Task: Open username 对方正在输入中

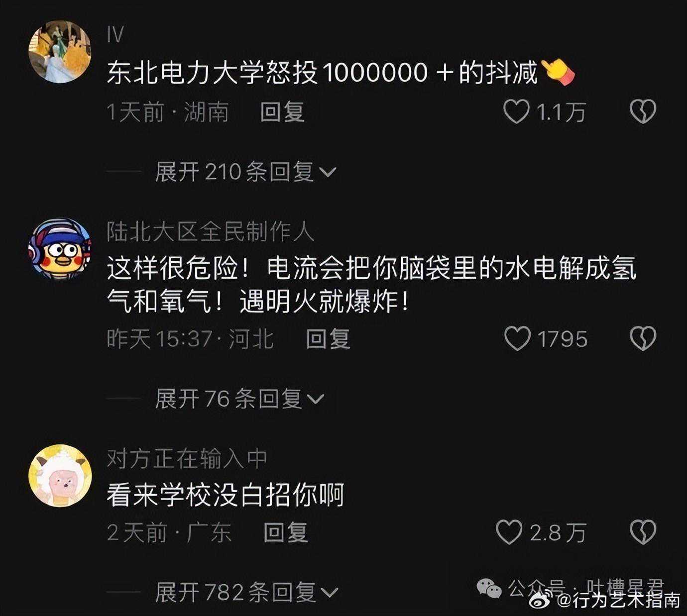Action: pos(187,458)
